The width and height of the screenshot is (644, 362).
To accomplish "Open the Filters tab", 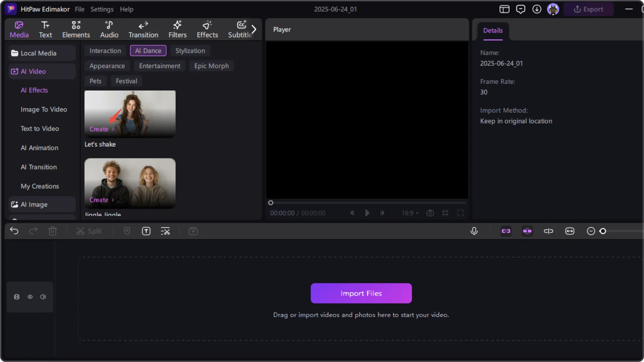I will [178, 29].
